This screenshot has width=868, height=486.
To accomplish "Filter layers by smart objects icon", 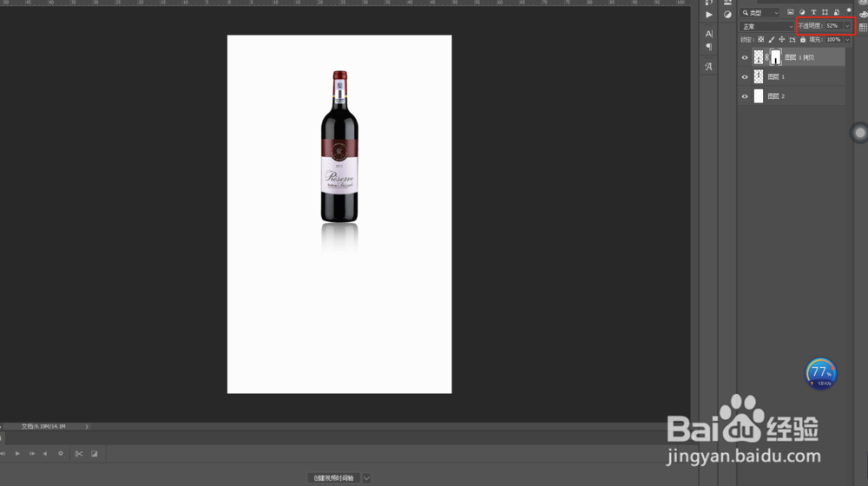I will (837, 12).
